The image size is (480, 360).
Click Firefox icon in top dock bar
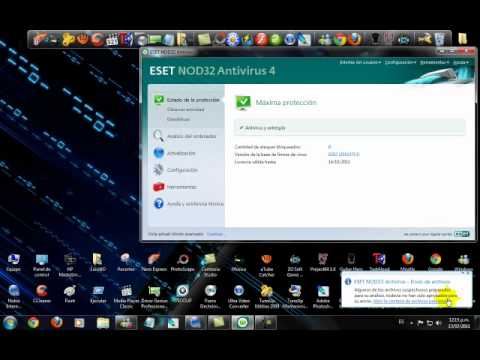click(354, 39)
